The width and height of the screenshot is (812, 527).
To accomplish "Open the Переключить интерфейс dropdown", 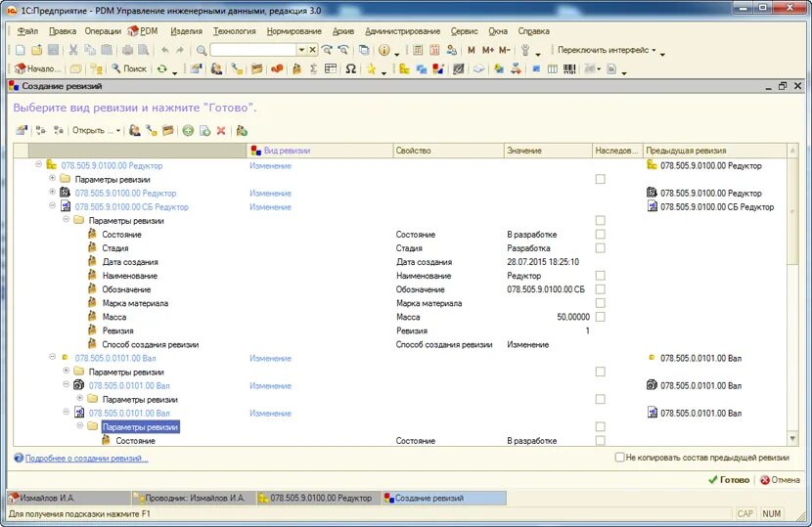I will pyautogui.click(x=607, y=50).
